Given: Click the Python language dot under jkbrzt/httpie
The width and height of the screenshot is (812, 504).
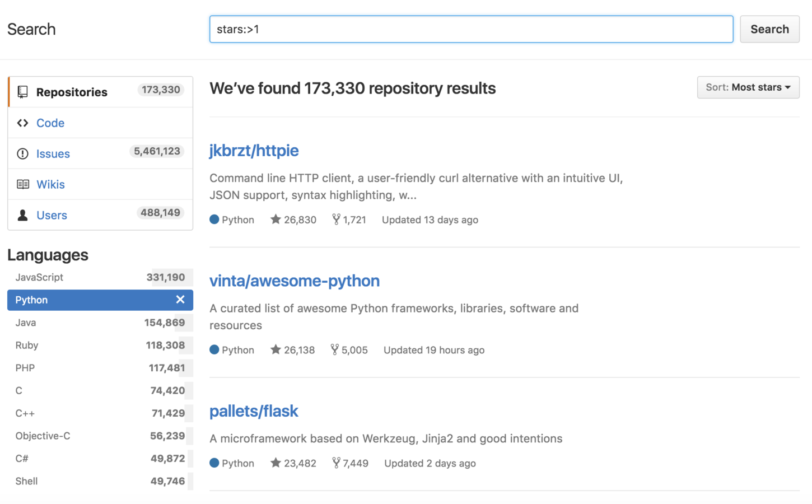Looking at the screenshot, I should [214, 220].
